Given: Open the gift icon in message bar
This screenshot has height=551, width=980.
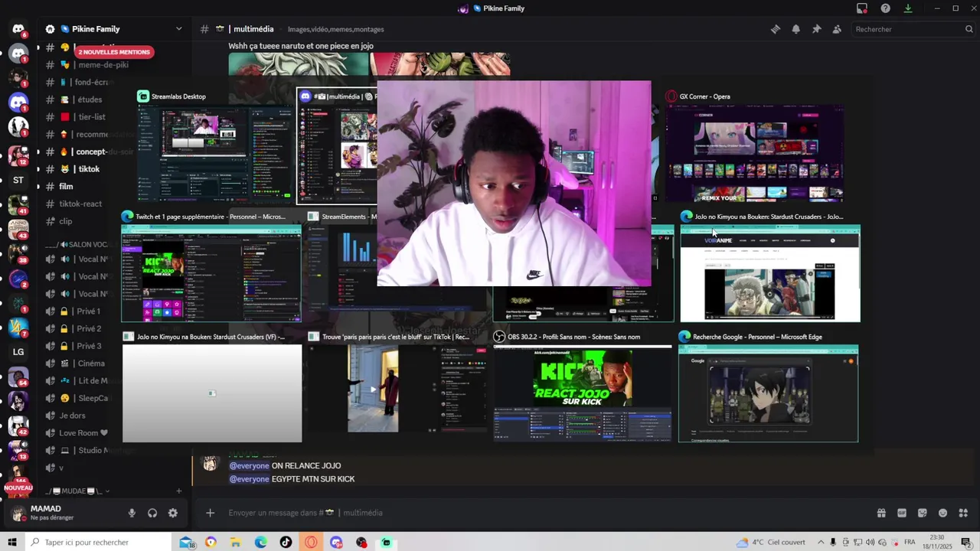Looking at the screenshot, I should coord(881,513).
